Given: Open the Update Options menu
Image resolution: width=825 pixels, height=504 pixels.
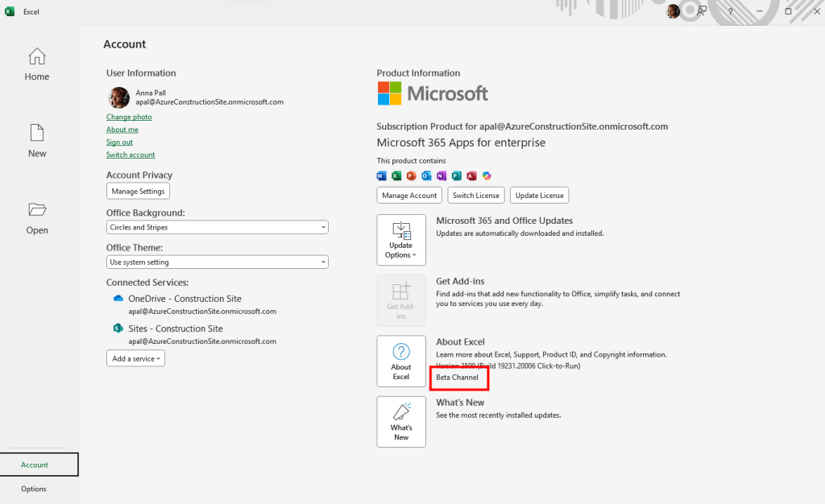Looking at the screenshot, I should tap(401, 240).
